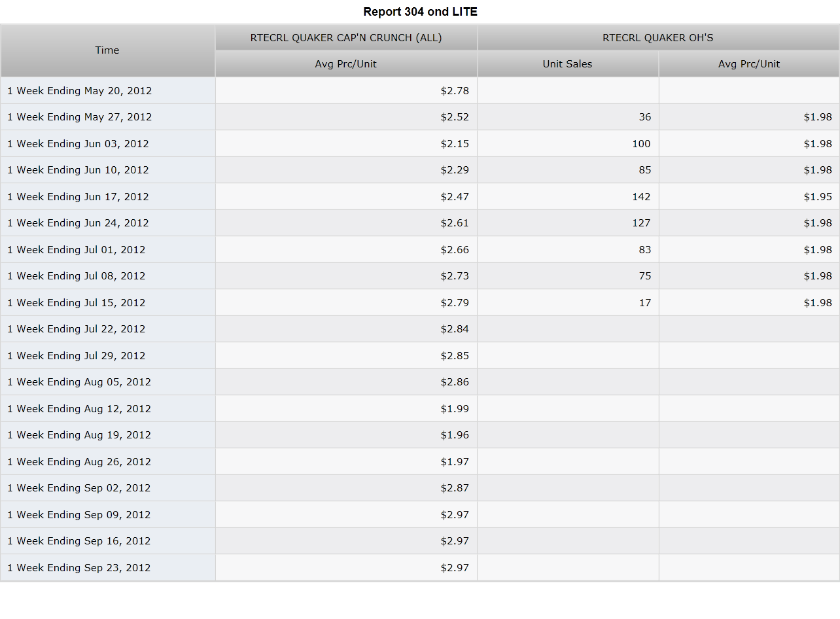Click the $2.79 price cell
The height and width of the screenshot is (619, 840).
pos(346,303)
